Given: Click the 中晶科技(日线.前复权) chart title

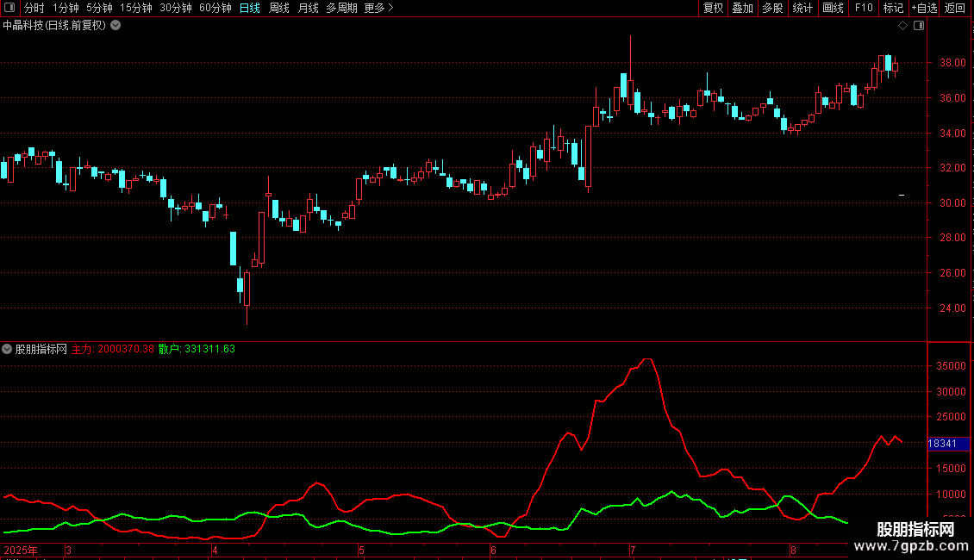Looking at the screenshot, I should [54, 26].
